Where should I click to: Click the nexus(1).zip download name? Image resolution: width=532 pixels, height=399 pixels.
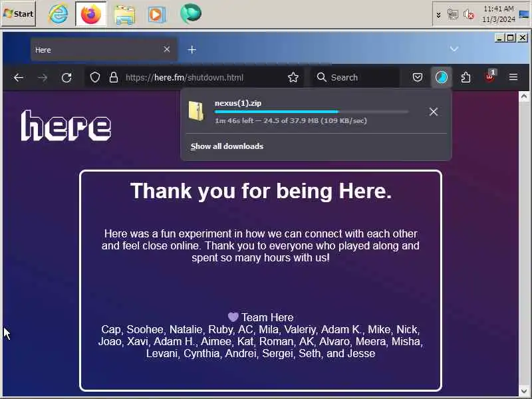(x=238, y=103)
